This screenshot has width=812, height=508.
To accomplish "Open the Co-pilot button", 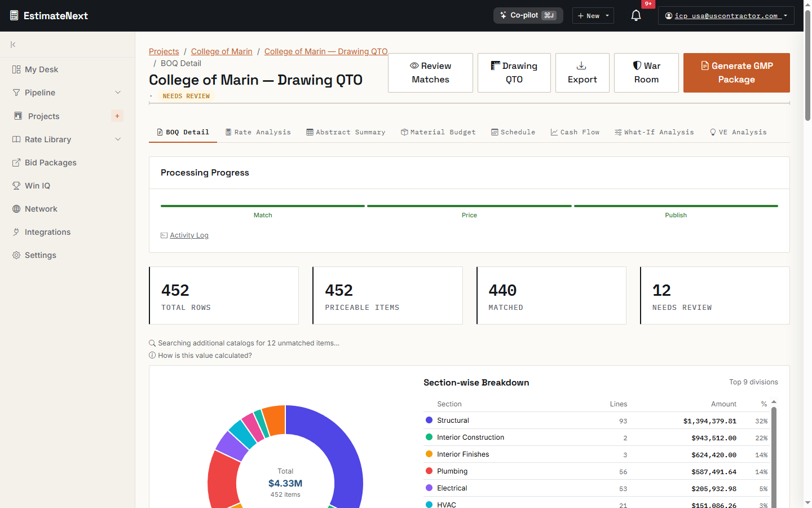I will click(528, 15).
